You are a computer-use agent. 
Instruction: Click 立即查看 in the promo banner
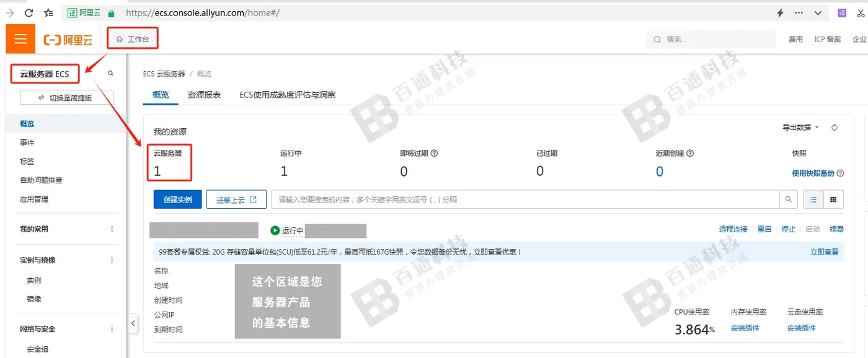pyautogui.click(x=825, y=252)
